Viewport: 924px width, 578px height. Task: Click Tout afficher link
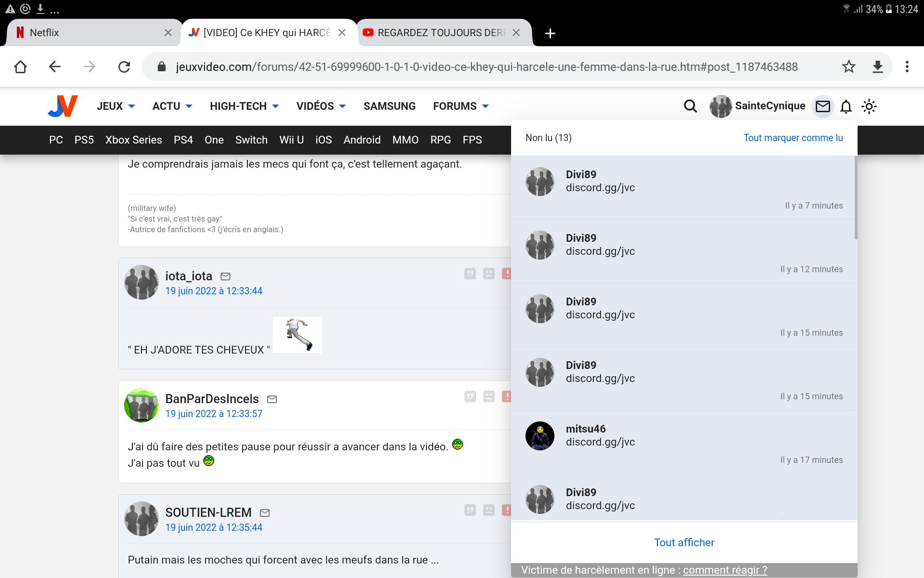point(684,542)
